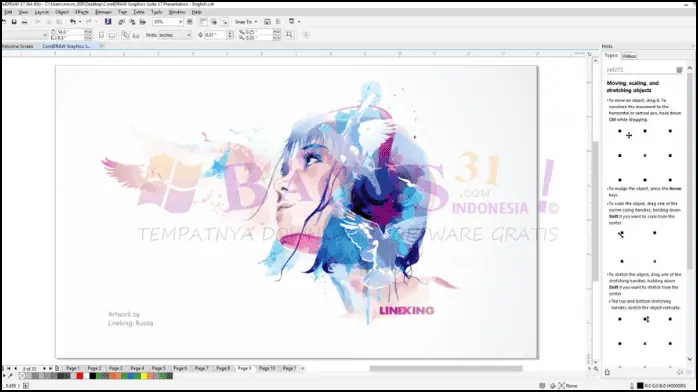Open the zoom level dropdown showing 55%

167,22
